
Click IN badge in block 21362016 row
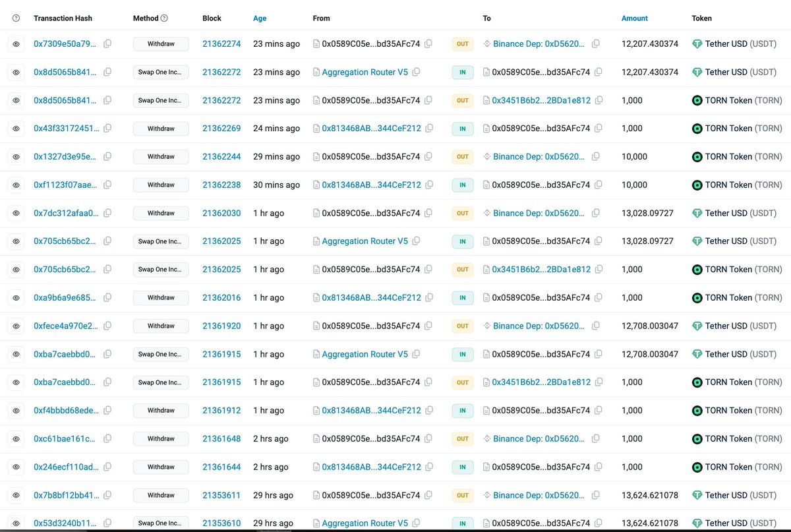point(463,298)
